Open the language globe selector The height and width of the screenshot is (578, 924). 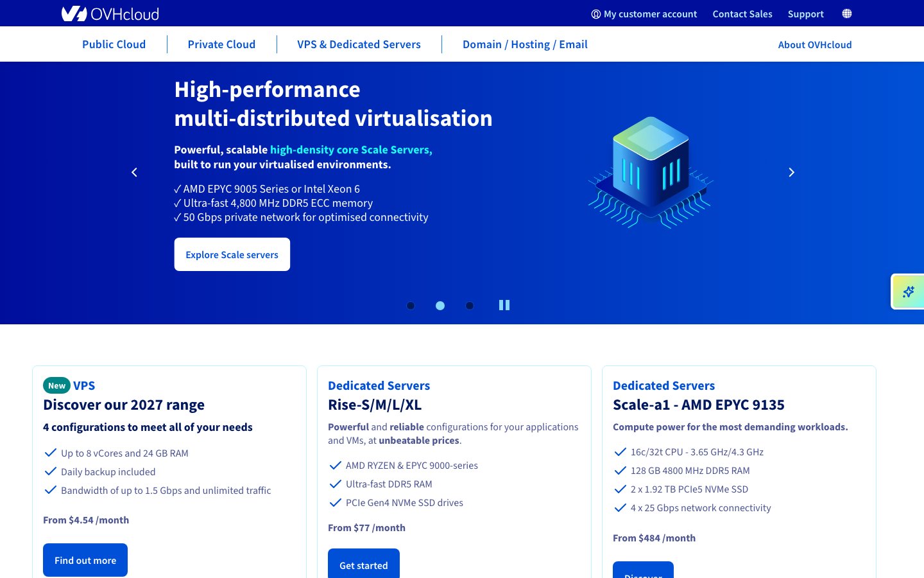click(x=847, y=13)
